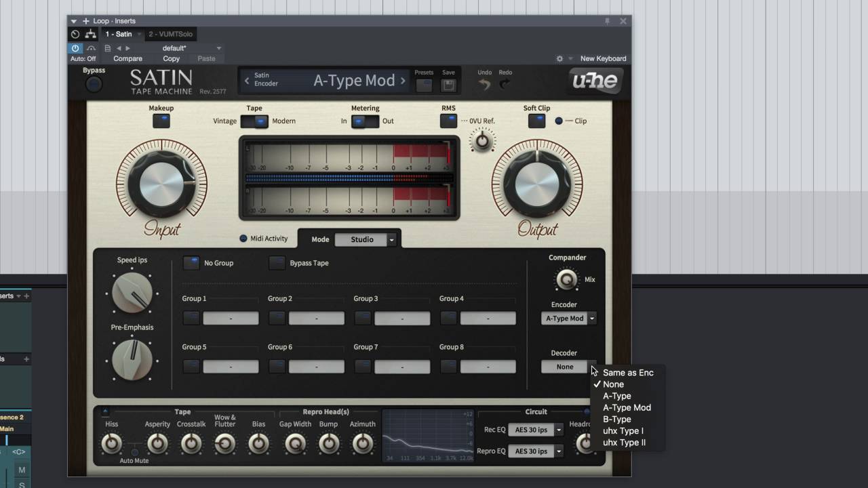The image size is (868, 488).
Task: Toggle Group 1 enable button
Action: pyautogui.click(x=191, y=318)
